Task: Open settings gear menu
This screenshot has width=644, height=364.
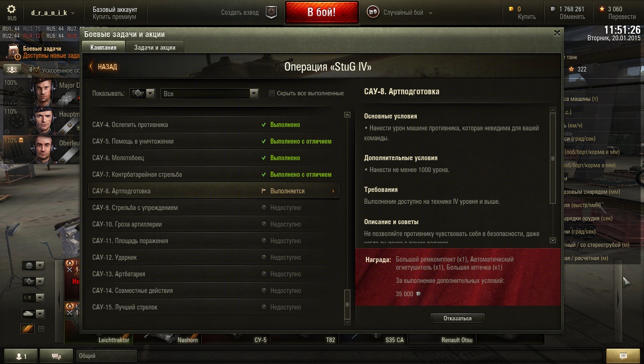Action: tap(12, 9)
